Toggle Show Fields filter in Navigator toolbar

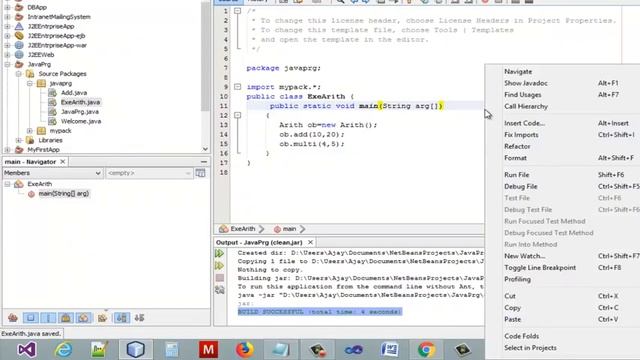[x=31, y=318]
